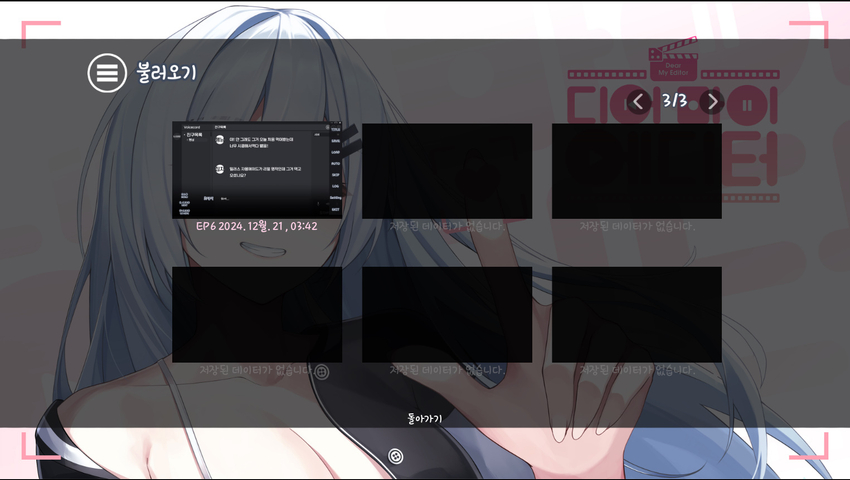The width and height of the screenshot is (850, 480).
Task: Click the no-data text under bottom-right slot
Action: click(x=637, y=370)
